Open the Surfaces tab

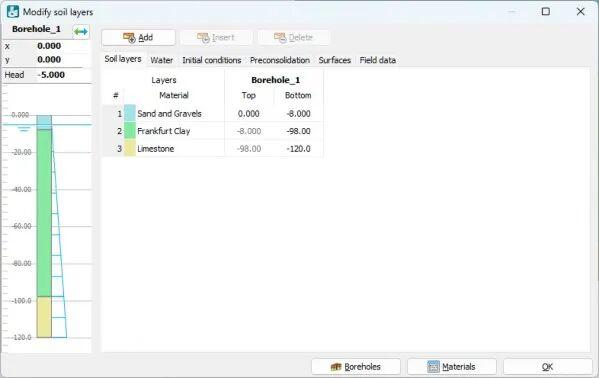click(x=335, y=60)
